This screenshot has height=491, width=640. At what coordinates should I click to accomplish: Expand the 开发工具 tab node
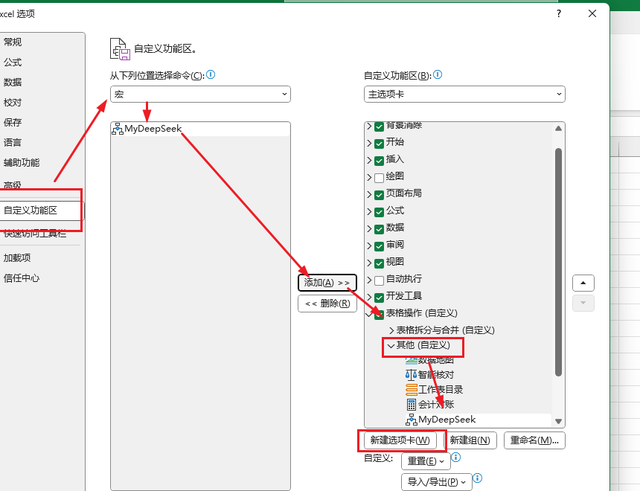pos(369,298)
